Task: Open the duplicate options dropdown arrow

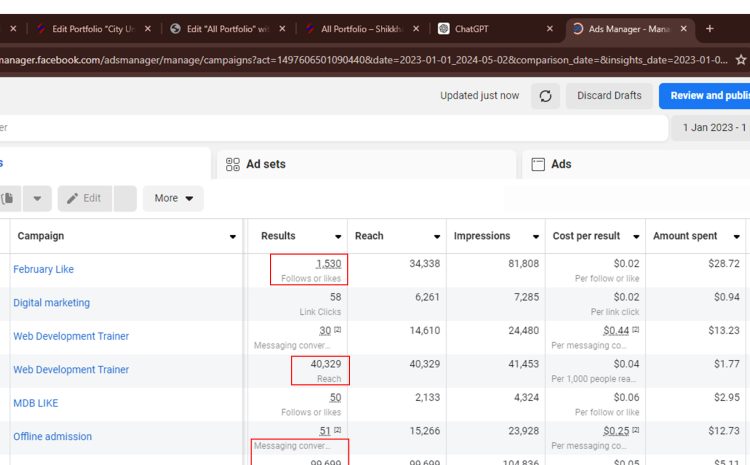Action: [x=37, y=198]
